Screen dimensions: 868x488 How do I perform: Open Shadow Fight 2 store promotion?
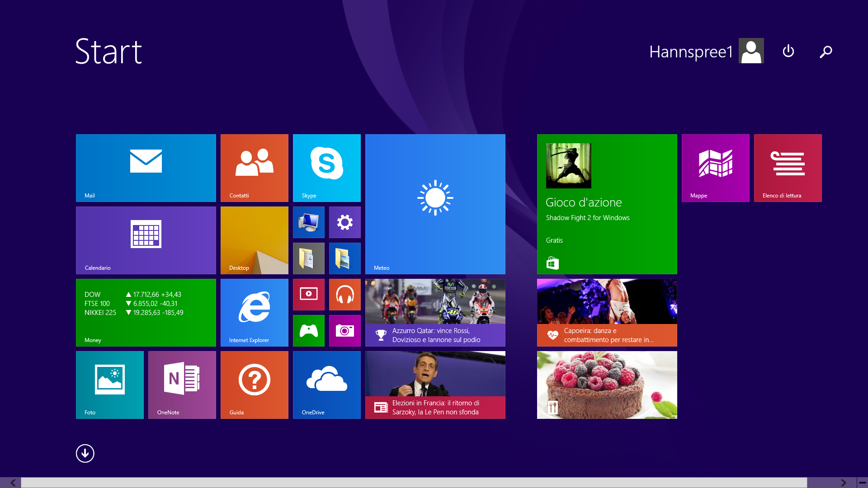coord(607,204)
